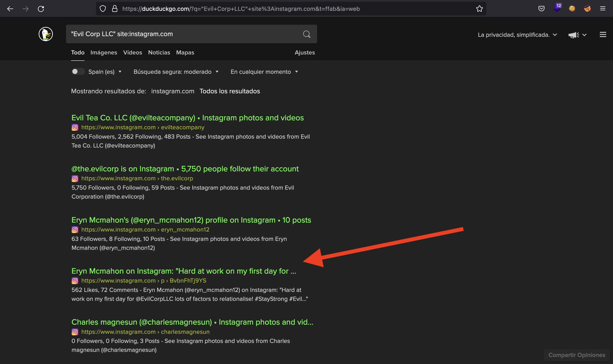
Task: Click Instagram favicon beside charlesmagnesun result
Action: tap(75, 332)
